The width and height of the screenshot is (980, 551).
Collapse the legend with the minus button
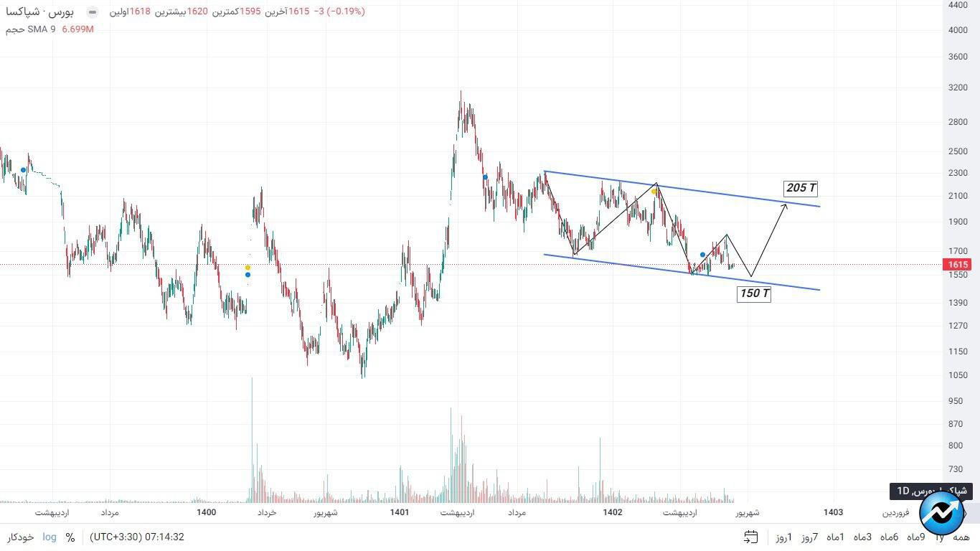92,12
